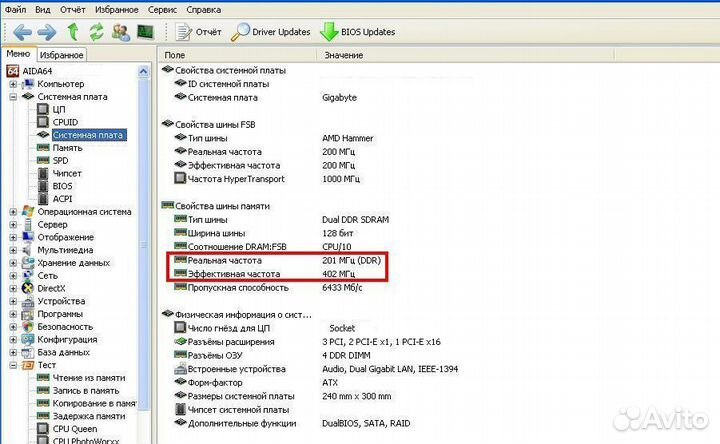Refresh the page using green arrows icon
This screenshot has width=720, height=444.
[x=97, y=31]
